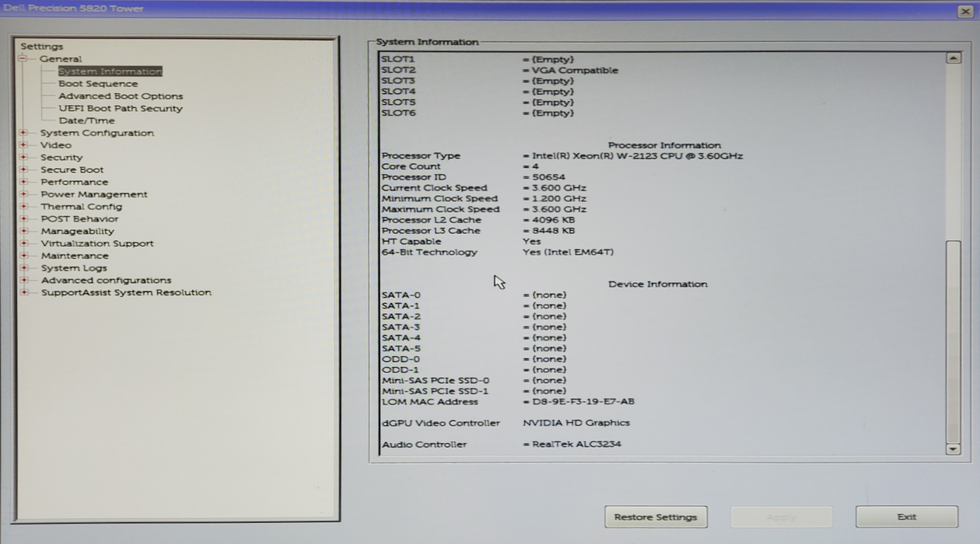This screenshot has width=980, height=544.
Task: Click scrollbar down arrow
Action: (953, 449)
